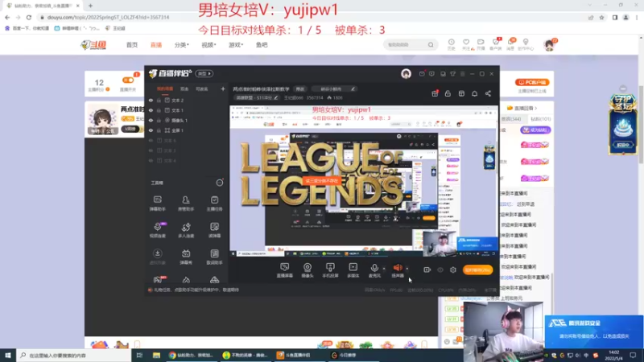Screen dimensions: 644x362
Task: Expand speaker options arrow
Action: tap(407, 269)
